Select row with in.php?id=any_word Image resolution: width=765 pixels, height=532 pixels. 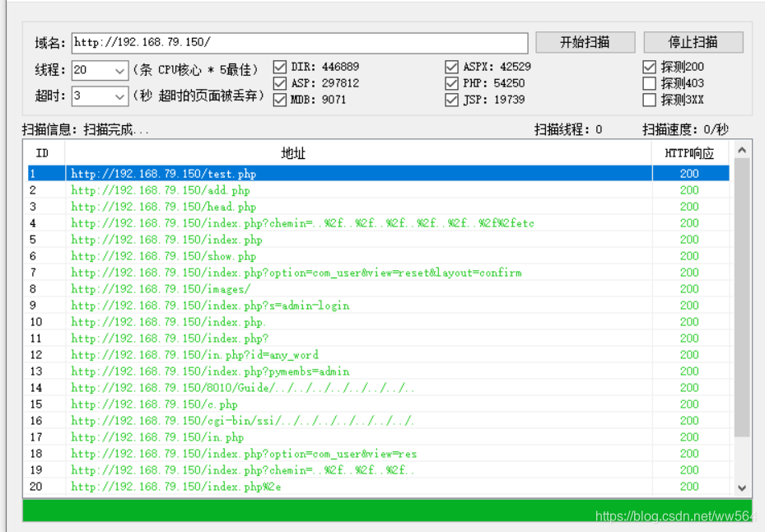pos(378,355)
